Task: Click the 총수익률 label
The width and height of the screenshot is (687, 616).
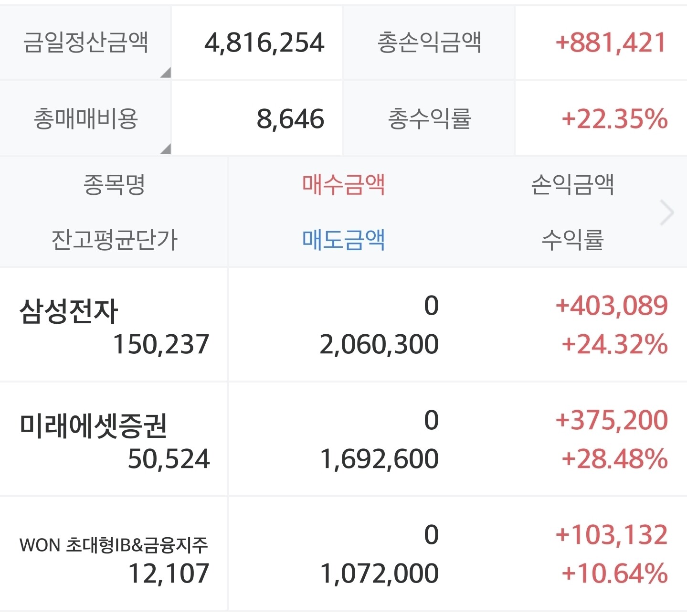Action: coord(429,119)
